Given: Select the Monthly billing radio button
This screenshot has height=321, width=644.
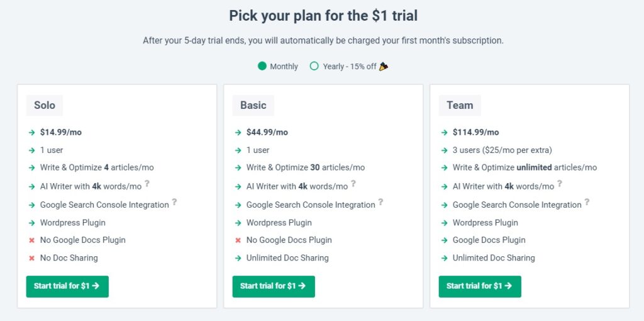Looking at the screenshot, I should coord(262,65).
